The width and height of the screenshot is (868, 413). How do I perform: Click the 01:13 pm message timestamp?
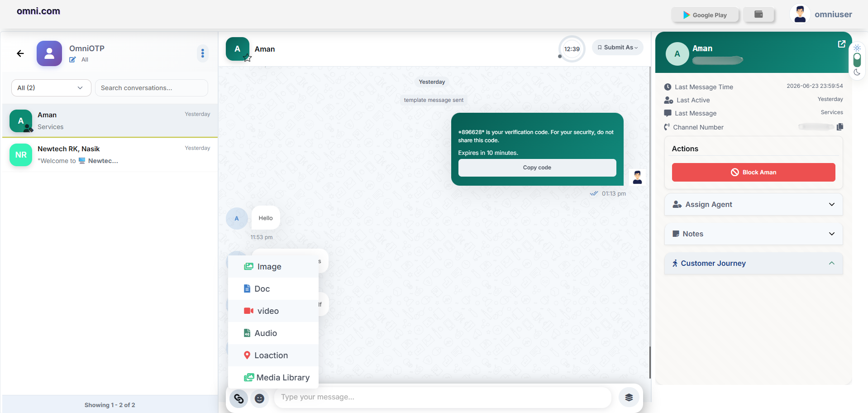[614, 194]
